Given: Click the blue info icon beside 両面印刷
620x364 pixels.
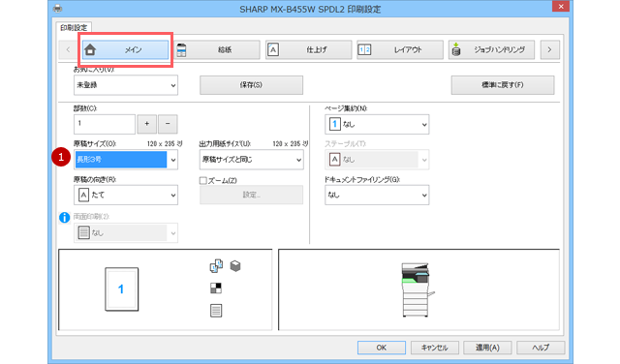Looking at the screenshot, I should click(x=64, y=218).
